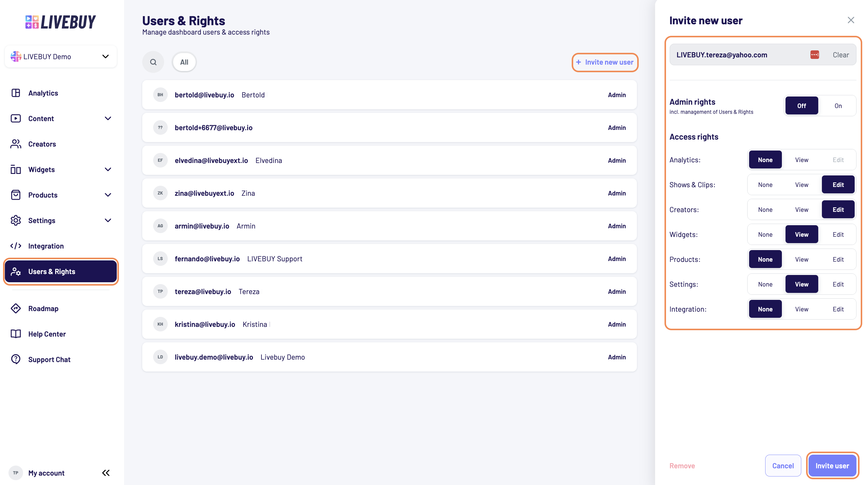This screenshot has width=868, height=485.
Task: Set Products access to View
Action: pos(802,259)
